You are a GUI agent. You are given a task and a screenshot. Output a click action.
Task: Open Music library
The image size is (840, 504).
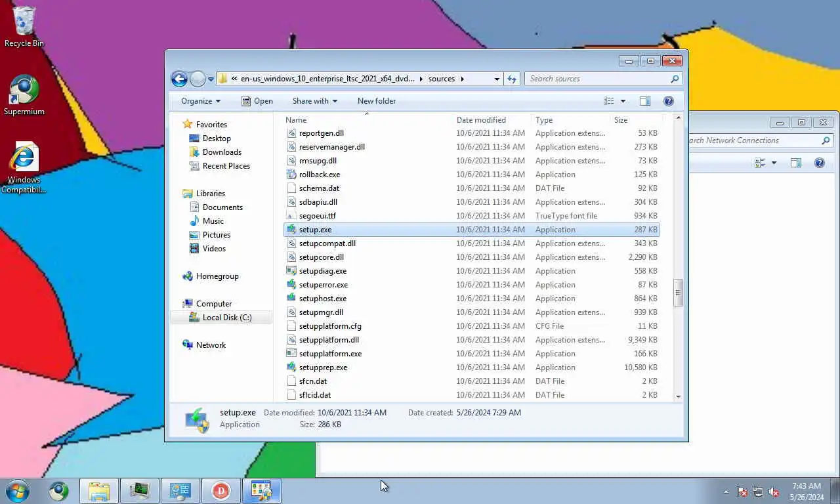[213, 221]
